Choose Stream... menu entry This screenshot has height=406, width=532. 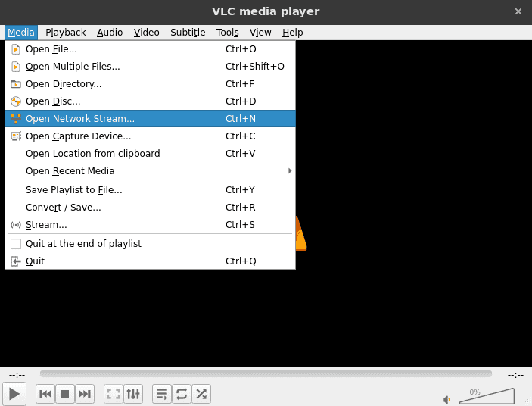point(151,225)
